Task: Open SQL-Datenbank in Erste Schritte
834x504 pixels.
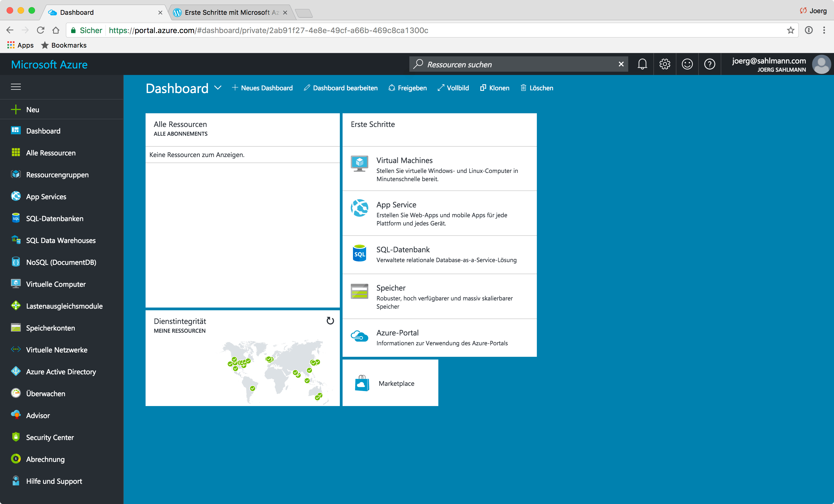Action: coord(439,254)
